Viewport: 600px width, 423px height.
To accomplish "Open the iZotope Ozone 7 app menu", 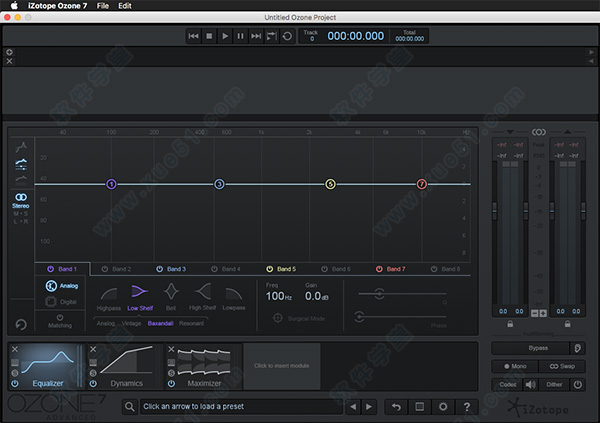I will click(x=57, y=6).
